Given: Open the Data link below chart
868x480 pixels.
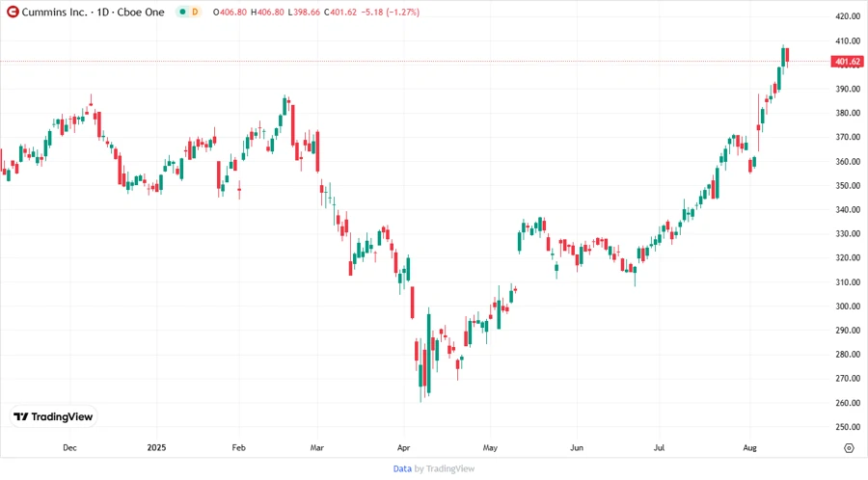Looking at the screenshot, I should click(402, 469).
